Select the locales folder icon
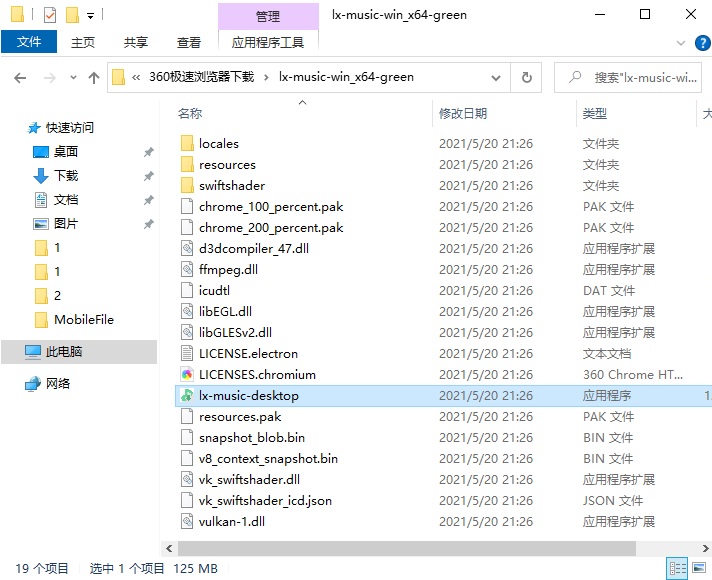The image size is (712, 580). (187, 144)
